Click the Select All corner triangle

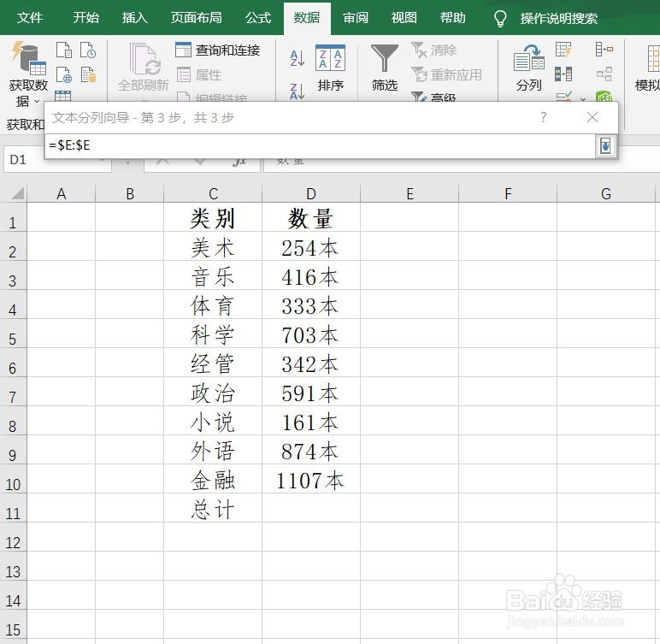tap(18, 193)
